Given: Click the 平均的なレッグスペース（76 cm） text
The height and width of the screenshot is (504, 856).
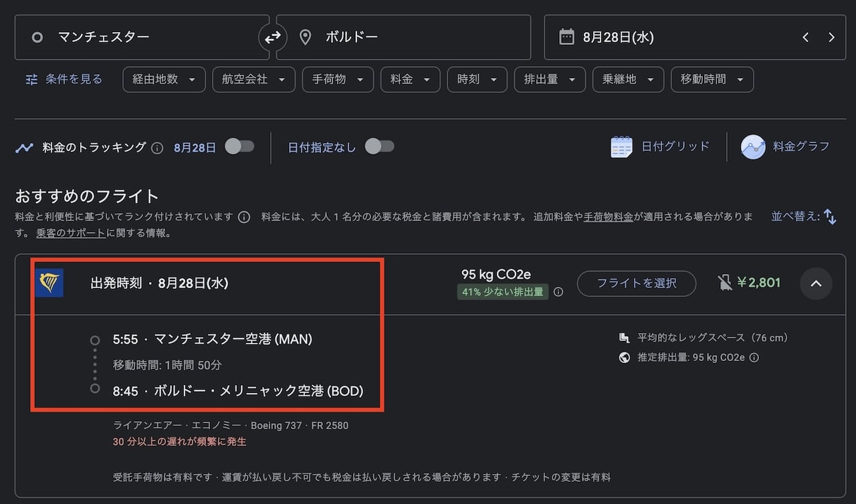Looking at the screenshot, I should point(713,338).
